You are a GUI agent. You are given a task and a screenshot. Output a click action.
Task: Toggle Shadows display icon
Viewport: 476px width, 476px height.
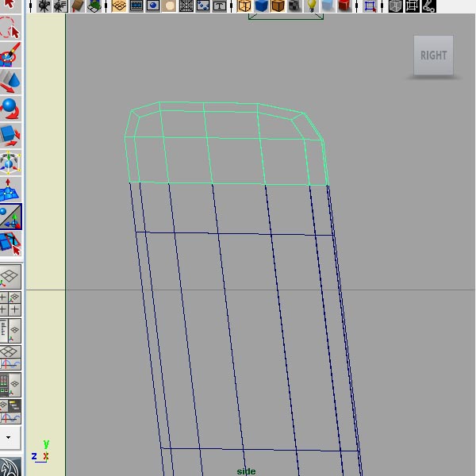328,6
